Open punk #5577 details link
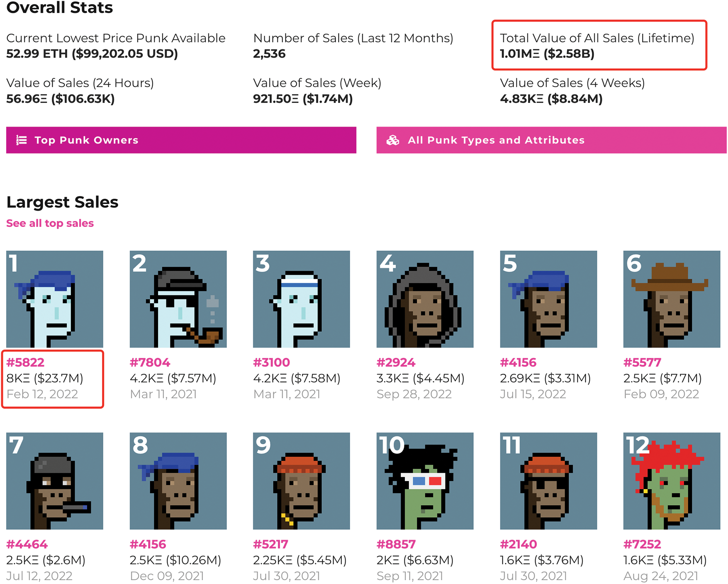 tap(642, 362)
